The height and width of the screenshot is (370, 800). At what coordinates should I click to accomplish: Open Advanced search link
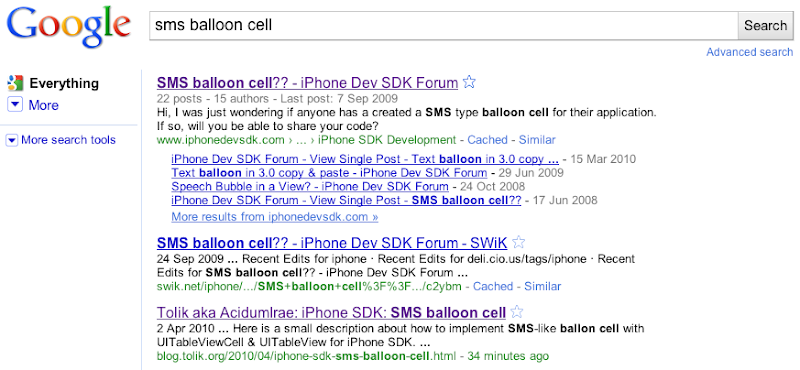click(x=749, y=52)
